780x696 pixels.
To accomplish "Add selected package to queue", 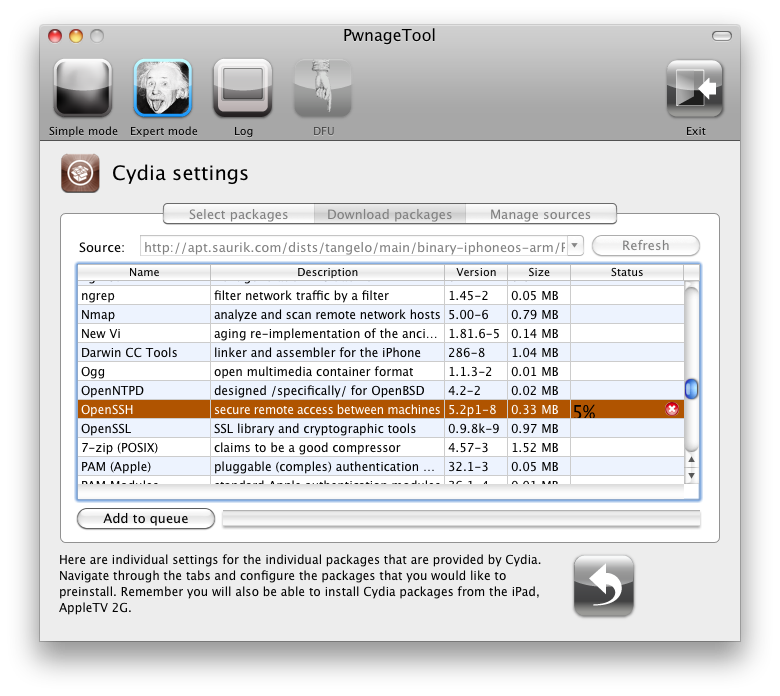I will coord(146,518).
